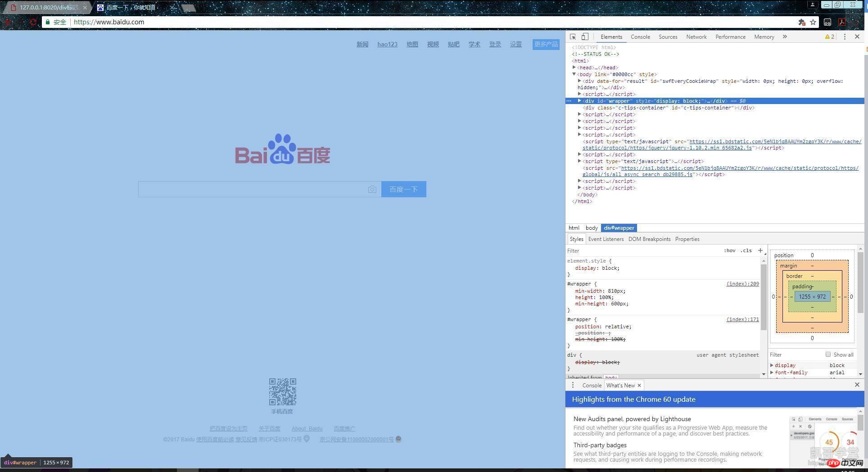Open the Properties sidebar tab

[x=687, y=239]
